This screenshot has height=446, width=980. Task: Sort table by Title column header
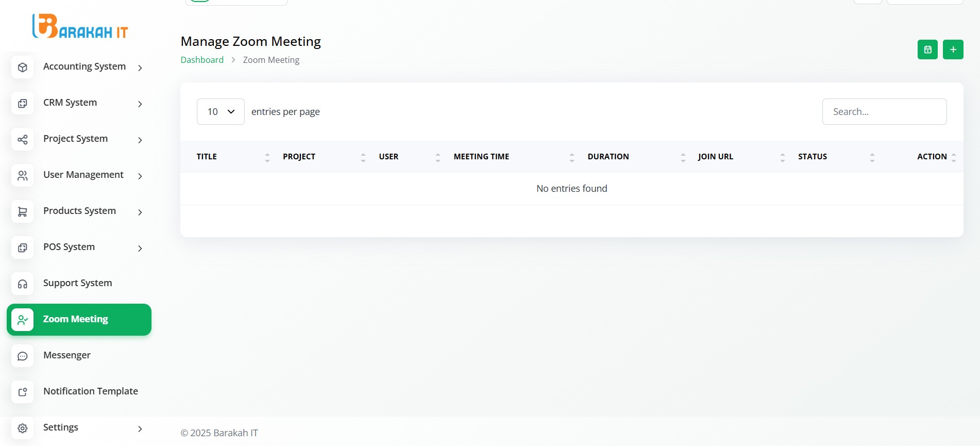coord(207,157)
